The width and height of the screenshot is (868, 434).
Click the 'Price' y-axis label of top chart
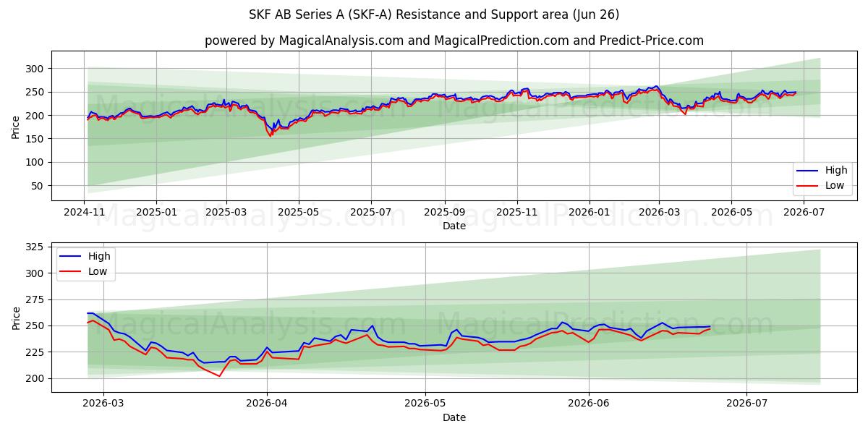(x=16, y=127)
